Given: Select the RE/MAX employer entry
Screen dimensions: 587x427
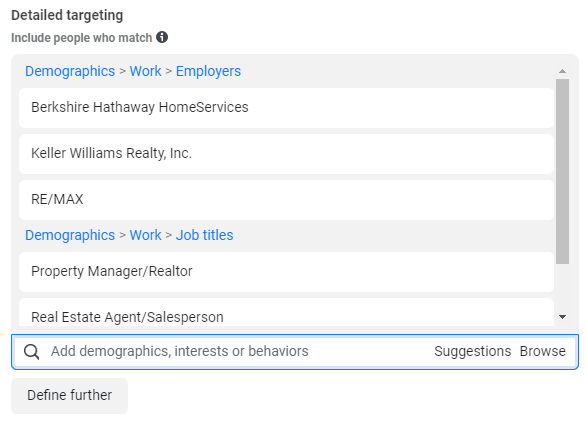Looking at the screenshot, I should coord(286,200).
